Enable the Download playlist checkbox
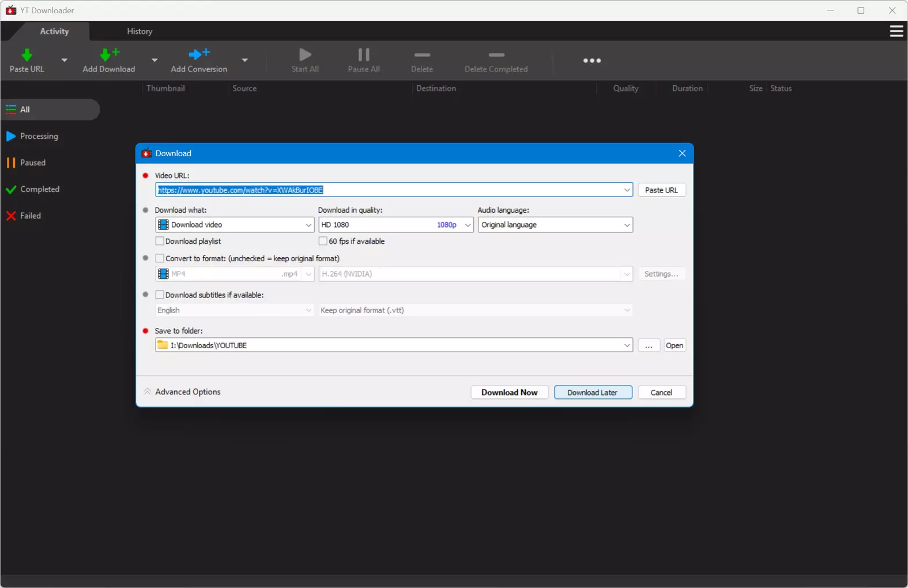 (x=160, y=241)
